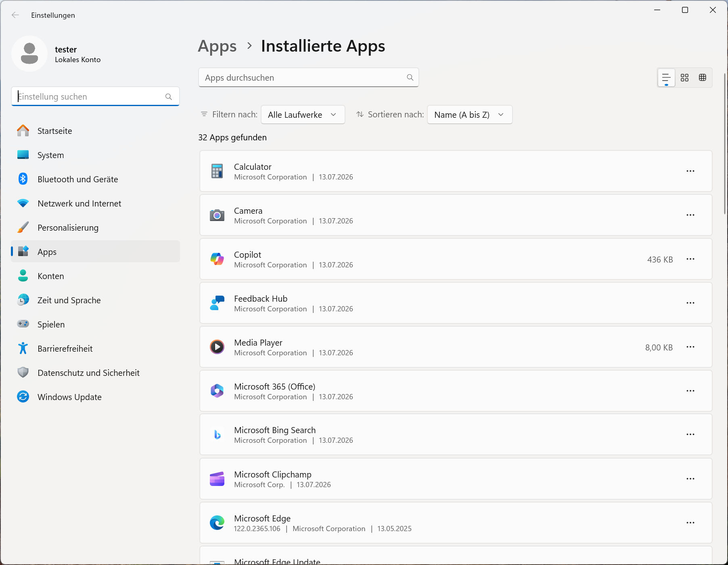Select the Apps sidebar item
The image size is (728, 565).
coord(96,252)
